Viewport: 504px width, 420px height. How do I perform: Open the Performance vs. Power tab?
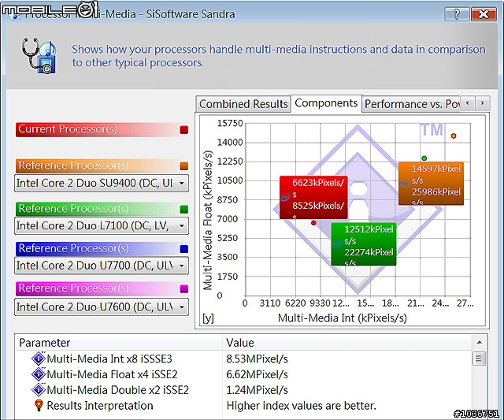[412, 104]
